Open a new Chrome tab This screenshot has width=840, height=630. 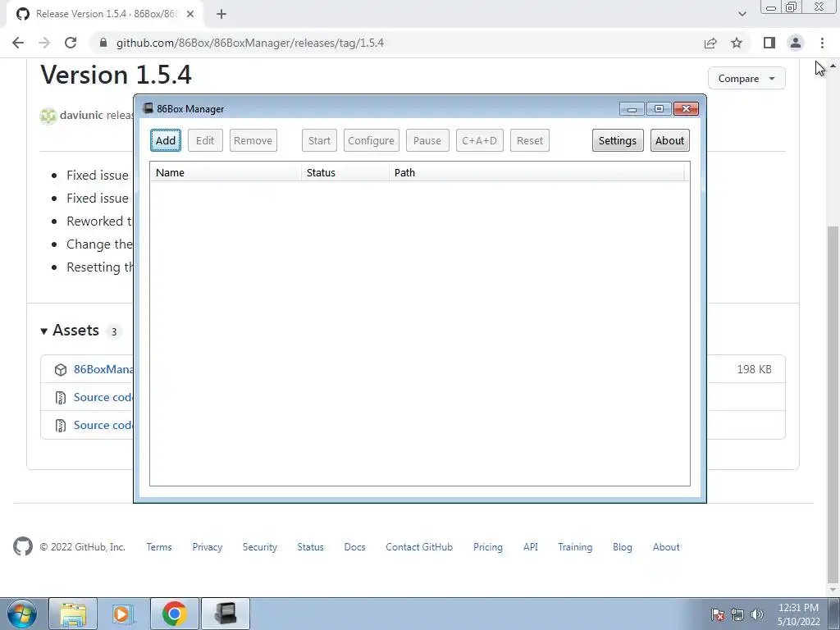point(221,14)
